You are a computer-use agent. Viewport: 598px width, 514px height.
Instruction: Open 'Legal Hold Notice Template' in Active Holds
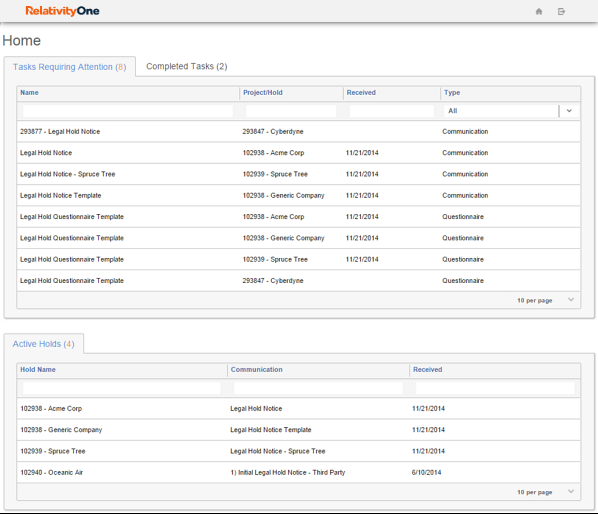(x=271, y=430)
